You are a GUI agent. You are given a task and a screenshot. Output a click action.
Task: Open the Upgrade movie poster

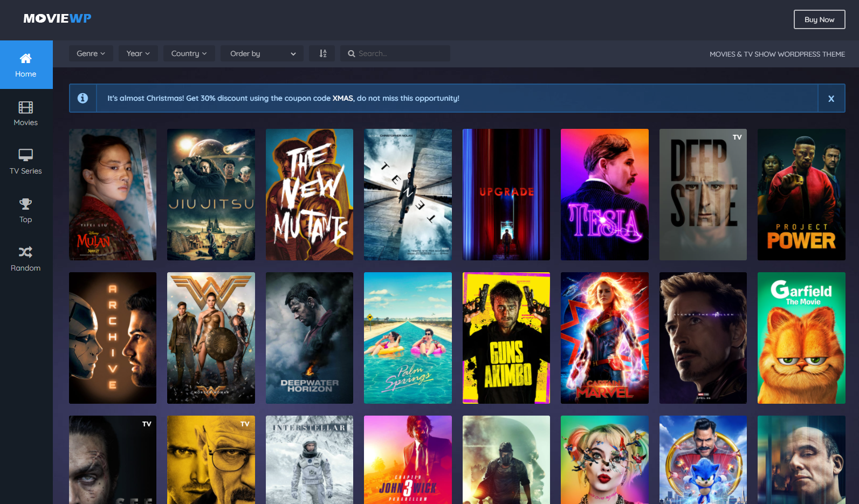pos(506,195)
